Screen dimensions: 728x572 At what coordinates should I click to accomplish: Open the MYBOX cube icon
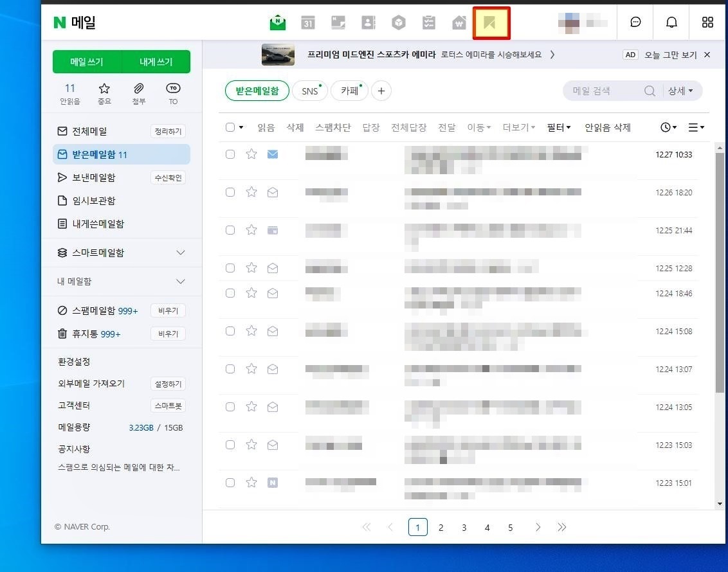(398, 22)
